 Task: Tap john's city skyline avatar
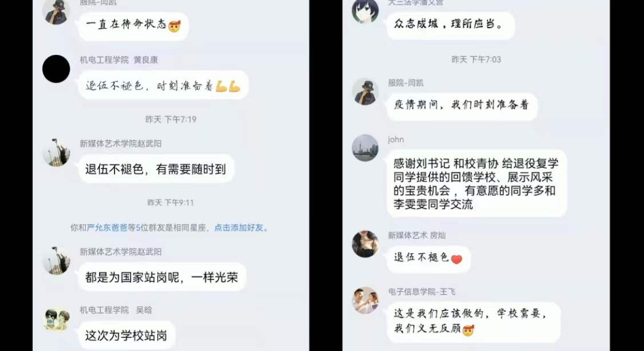pos(365,148)
